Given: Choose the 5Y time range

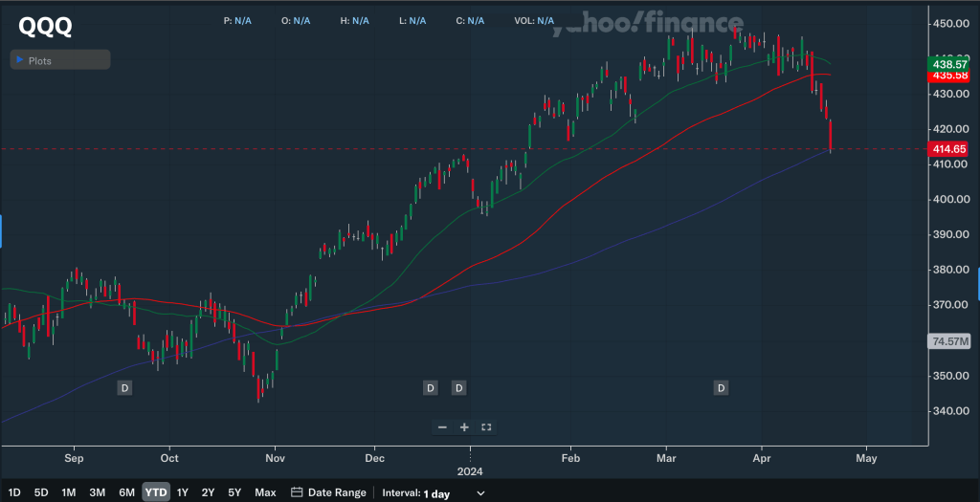Looking at the screenshot, I should click(234, 492).
